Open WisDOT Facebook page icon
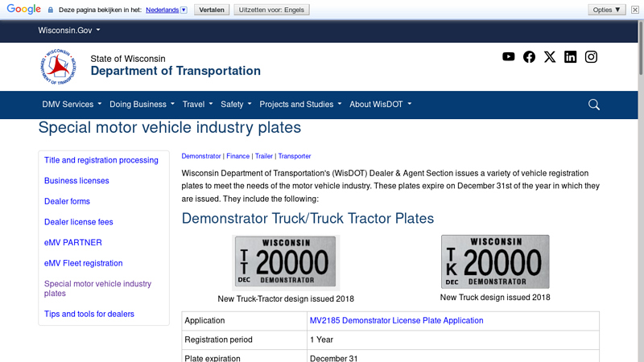Screen dimensions: 644x362 [x=529, y=56]
